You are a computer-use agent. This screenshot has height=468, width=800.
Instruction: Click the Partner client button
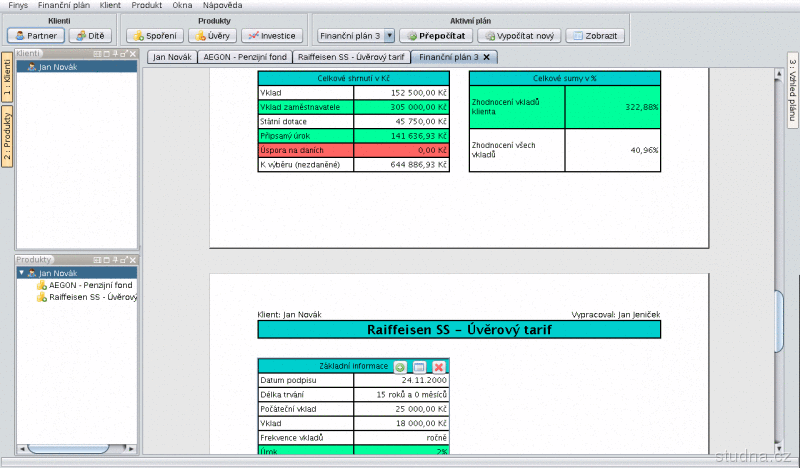coord(35,35)
